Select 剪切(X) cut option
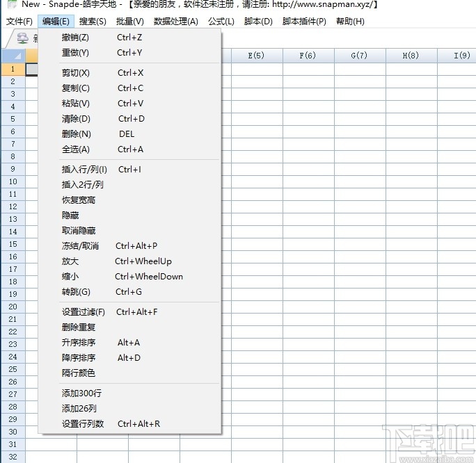The image size is (476, 463). click(130, 73)
